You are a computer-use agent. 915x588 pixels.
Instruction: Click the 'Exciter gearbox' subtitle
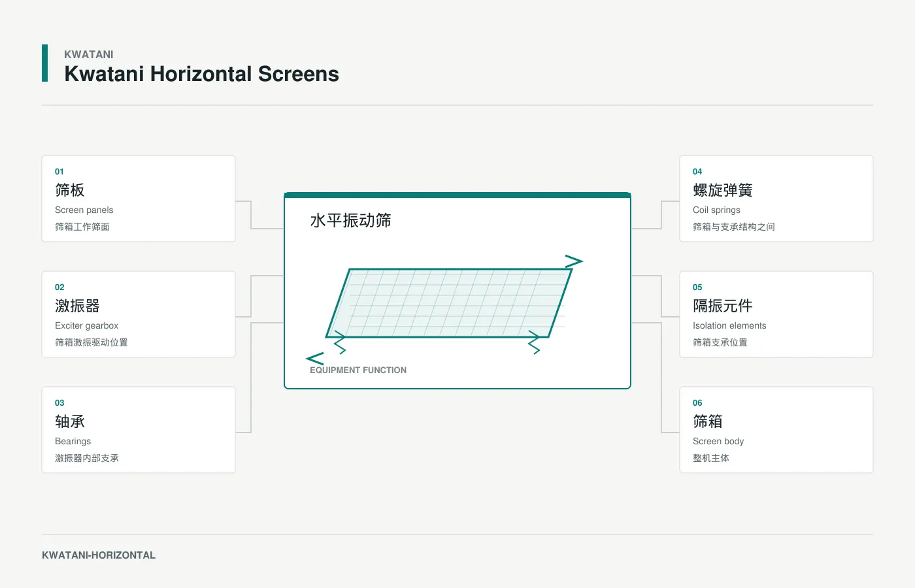86,325
